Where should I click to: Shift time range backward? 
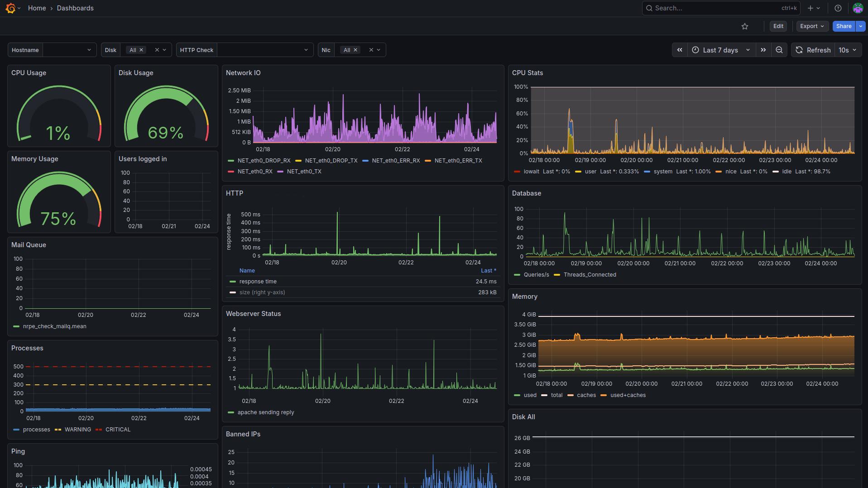(680, 50)
